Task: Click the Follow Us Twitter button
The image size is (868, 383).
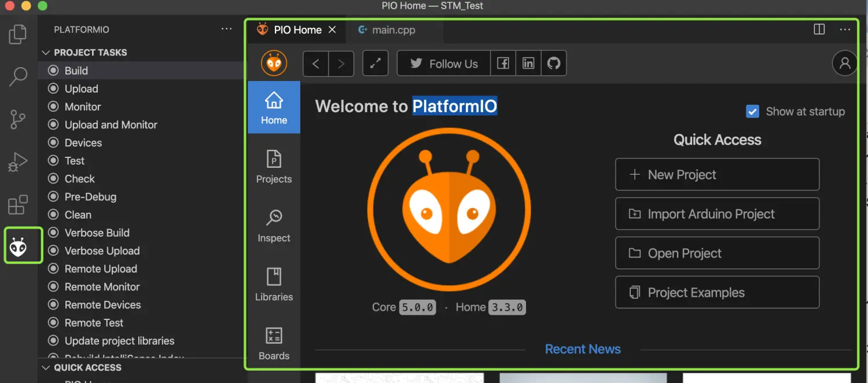Action: coord(444,64)
